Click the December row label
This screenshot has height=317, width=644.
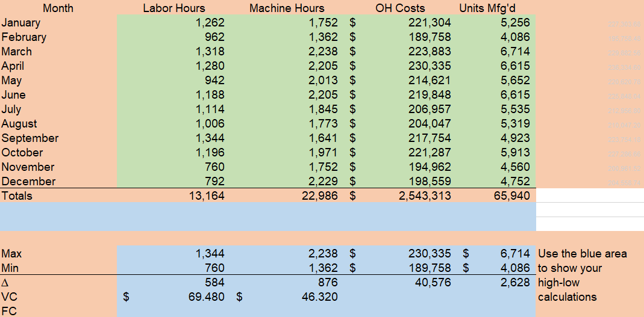pyautogui.click(x=28, y=182)
